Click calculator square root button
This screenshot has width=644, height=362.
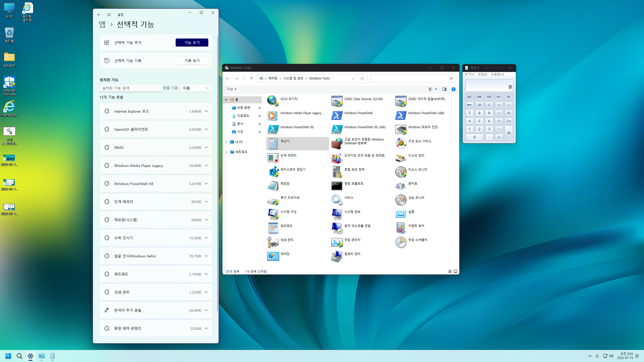[x=509, y=105]
